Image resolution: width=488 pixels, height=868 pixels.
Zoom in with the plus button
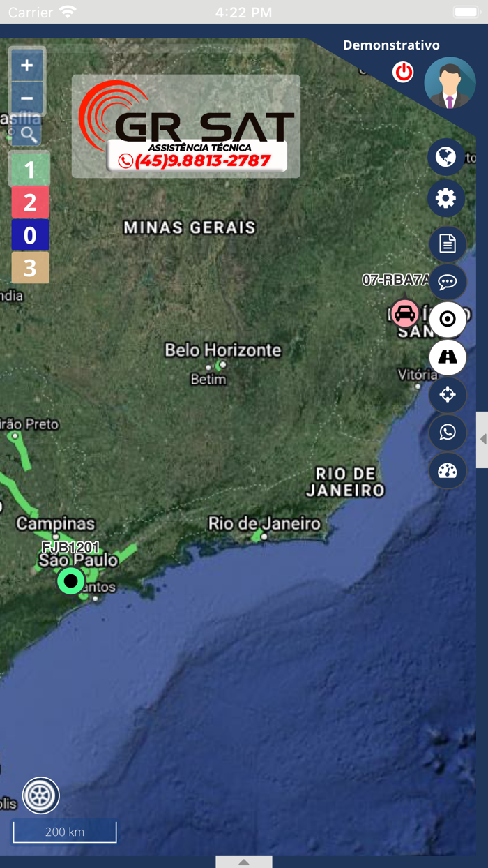(26, 66)
